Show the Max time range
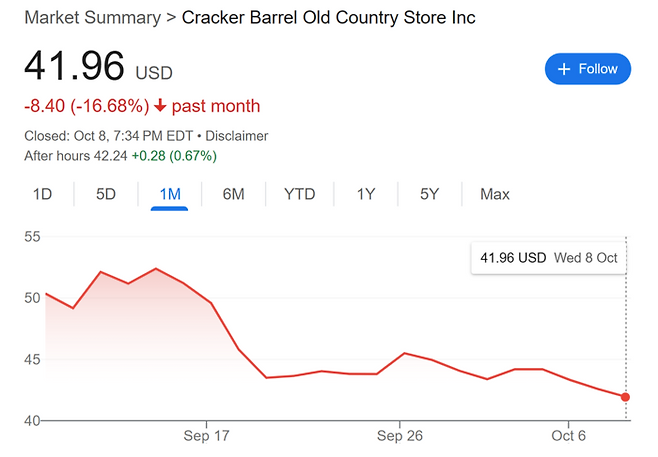 tap(495, 194)
